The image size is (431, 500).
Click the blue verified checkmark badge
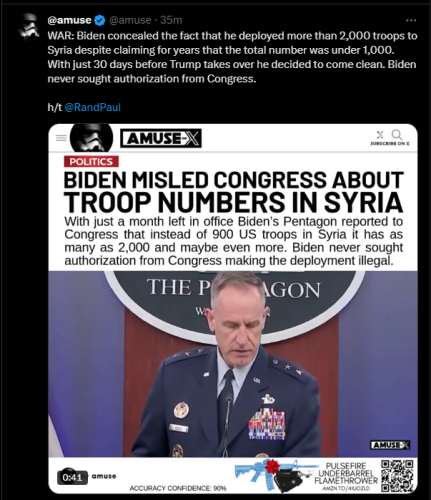point(100,20)
